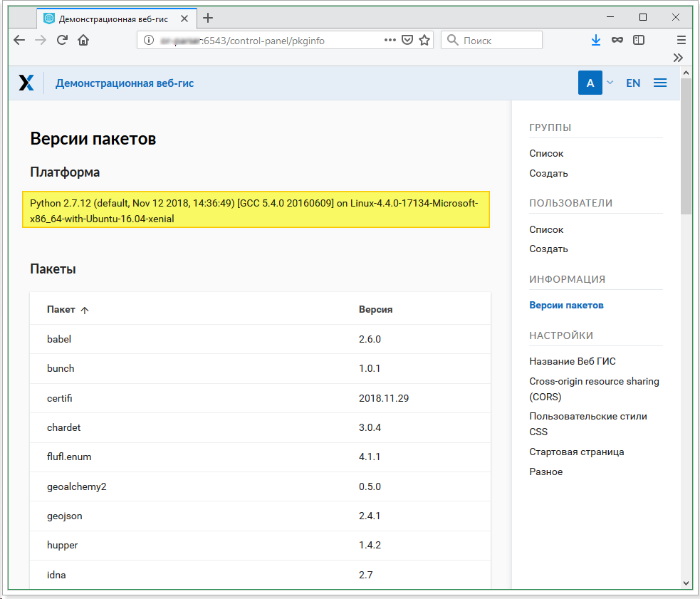Bookmark this page with the star icon

[425, 41]
